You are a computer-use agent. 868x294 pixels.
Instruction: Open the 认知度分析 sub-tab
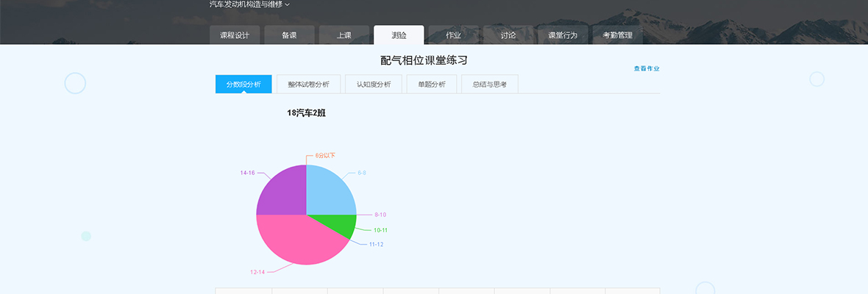[x=374, y=85]
